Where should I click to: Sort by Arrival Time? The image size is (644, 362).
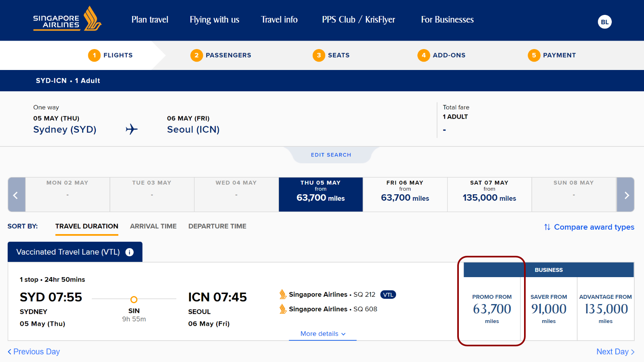click(153, 226)
